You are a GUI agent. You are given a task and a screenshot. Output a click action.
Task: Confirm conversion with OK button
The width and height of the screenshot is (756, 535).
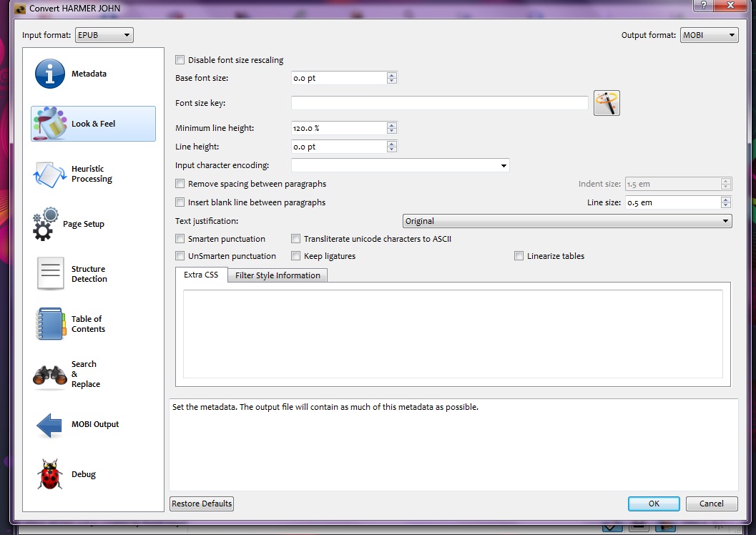click(654, 504)
